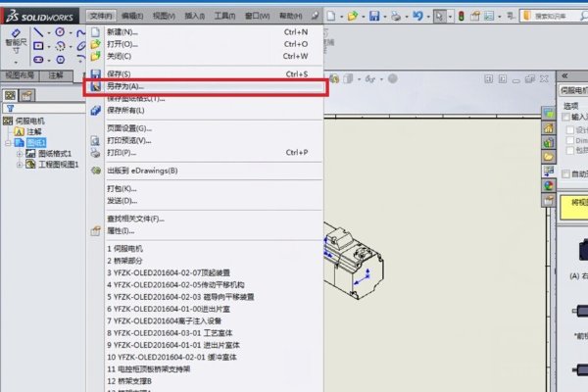Collapse the 图纸1 tree node
This screenshot has width=588, height=392.
pyautogui.click(x=8, y=143)
